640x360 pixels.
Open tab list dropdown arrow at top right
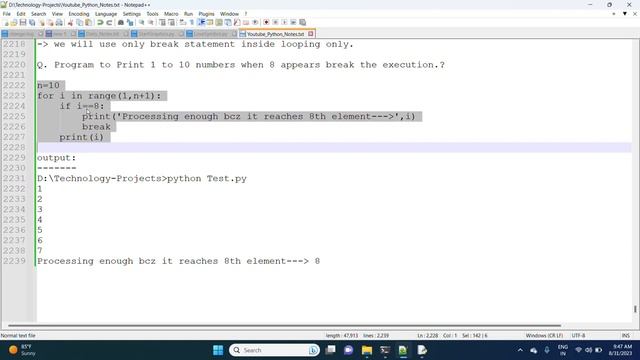(x=624, y=14)
